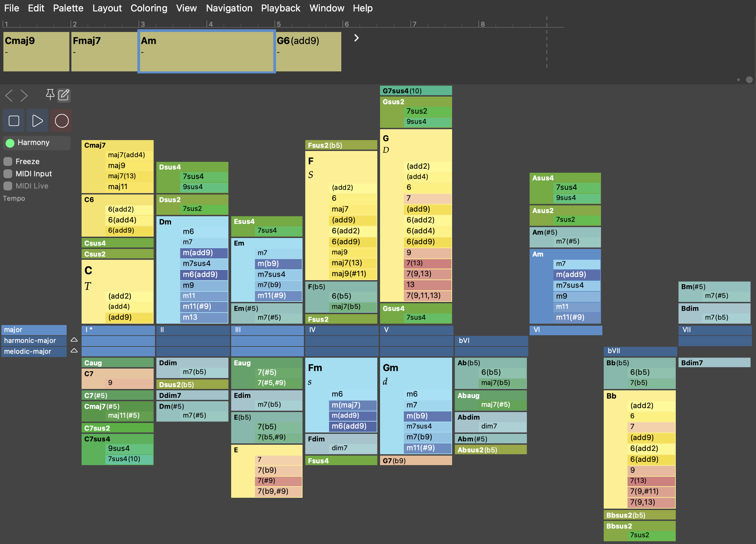This screenshot has width=756, height=544.
Task: Go forward with the right arrow icon
Action: [x=24, y=96]
